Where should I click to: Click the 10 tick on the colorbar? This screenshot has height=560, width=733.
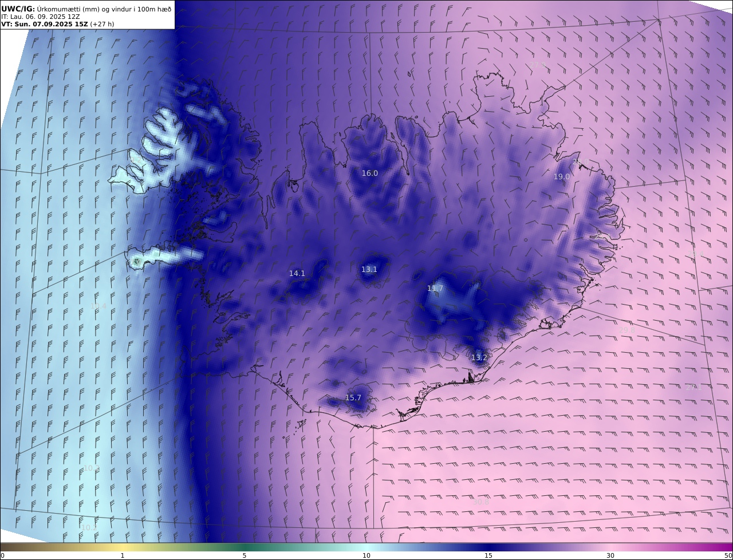click(x=366, y=555)
